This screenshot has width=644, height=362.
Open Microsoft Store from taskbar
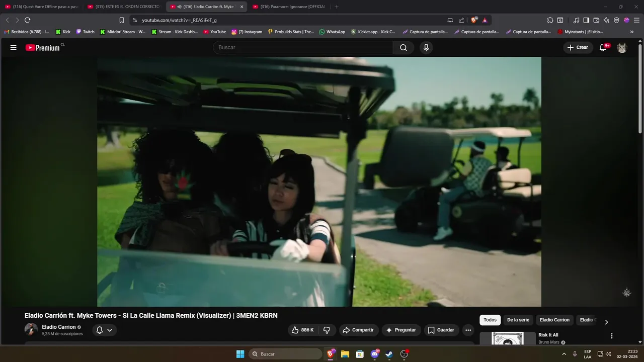point(360,354)
